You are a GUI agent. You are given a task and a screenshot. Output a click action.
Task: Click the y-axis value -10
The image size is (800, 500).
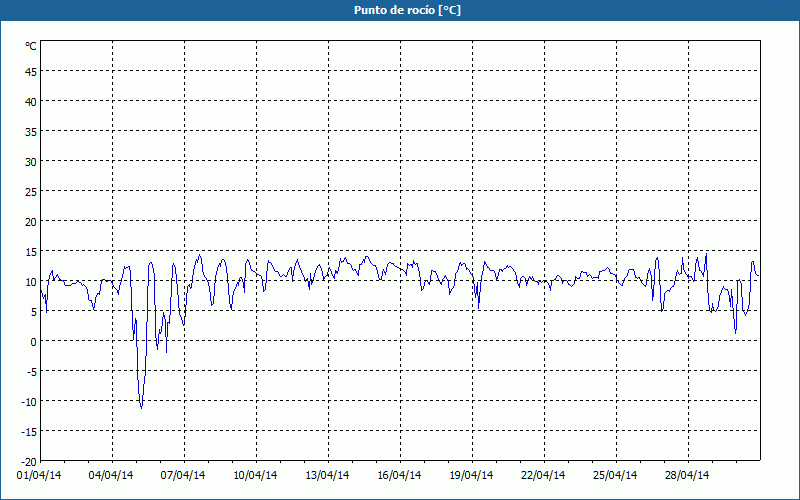(29, 402)
